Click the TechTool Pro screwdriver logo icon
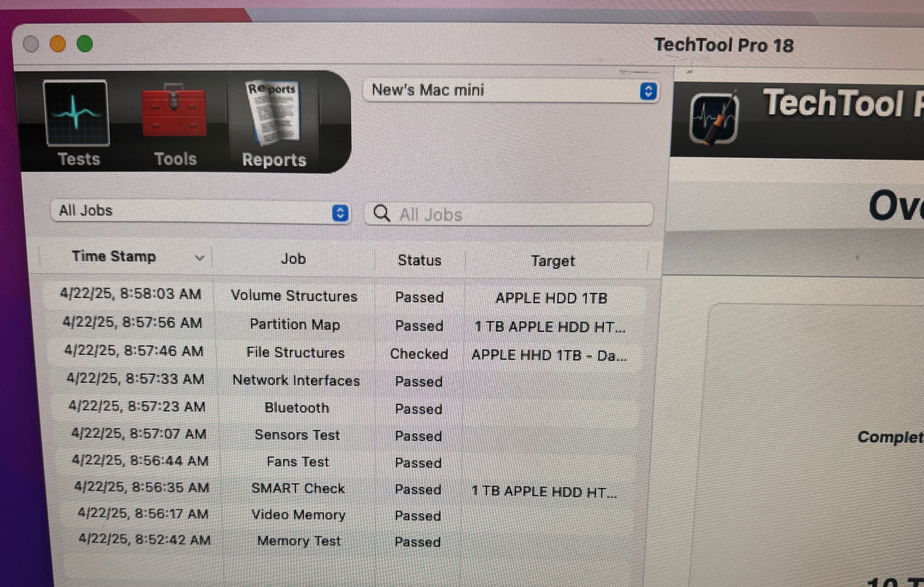The width and height of the screenshot is (924, 587). point(714,119)
